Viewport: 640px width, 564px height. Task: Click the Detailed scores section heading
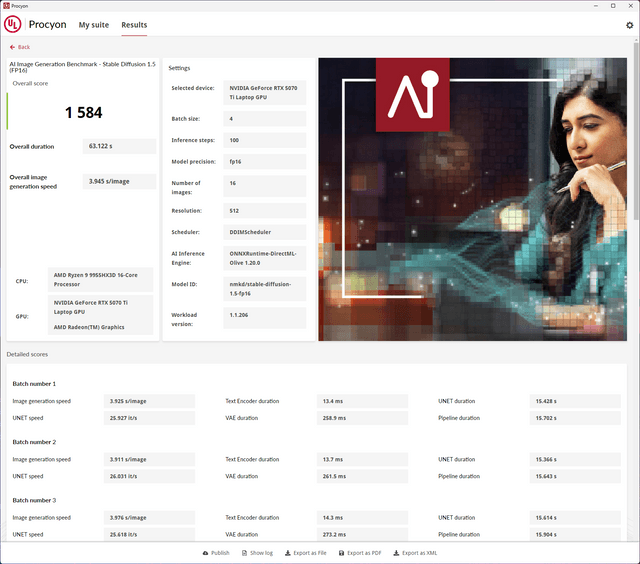coord(27,354)
